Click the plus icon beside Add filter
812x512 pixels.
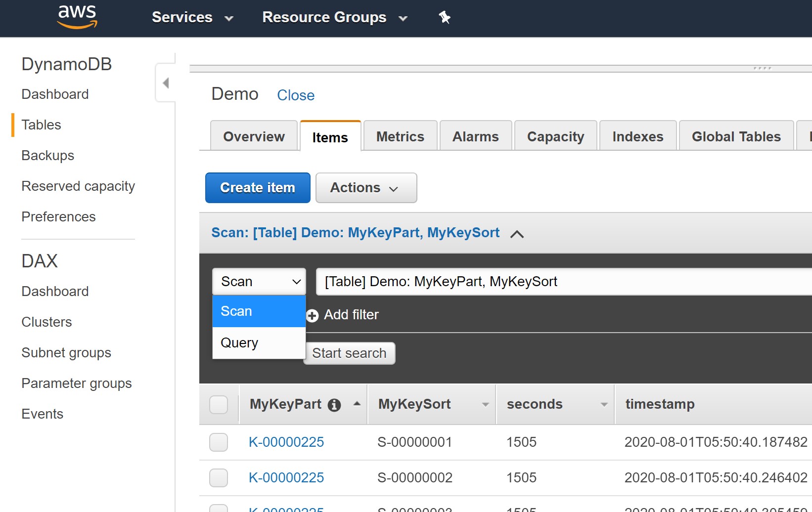[312, 315]
